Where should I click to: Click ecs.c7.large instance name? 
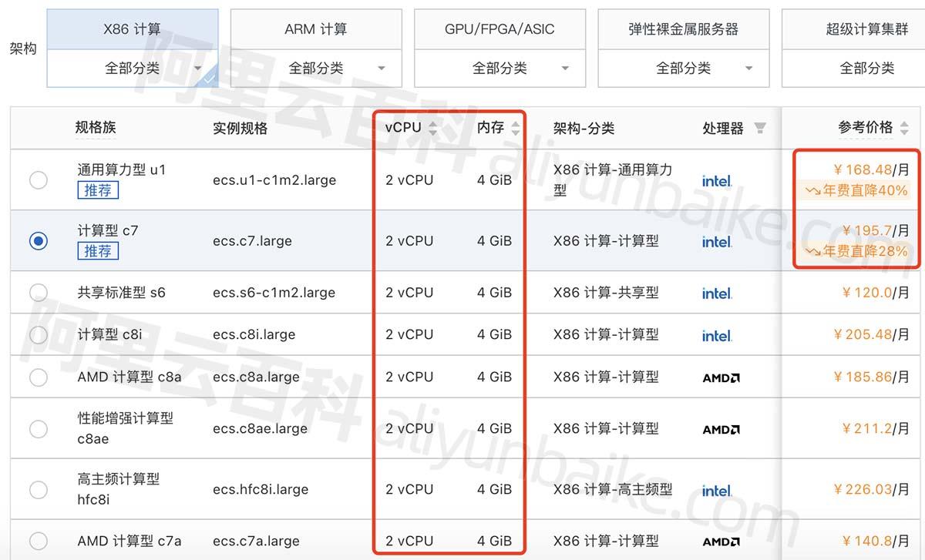[x=252, y=241]
